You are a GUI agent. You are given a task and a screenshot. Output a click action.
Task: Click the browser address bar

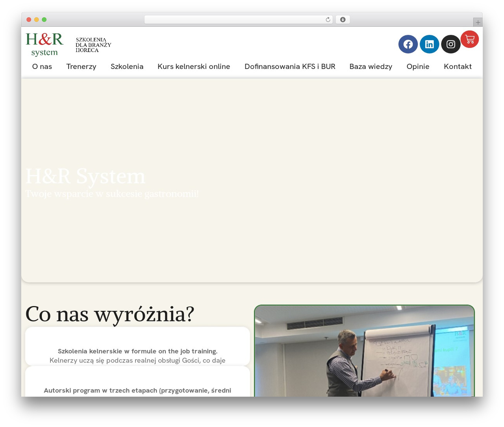(x=239, y=20)
